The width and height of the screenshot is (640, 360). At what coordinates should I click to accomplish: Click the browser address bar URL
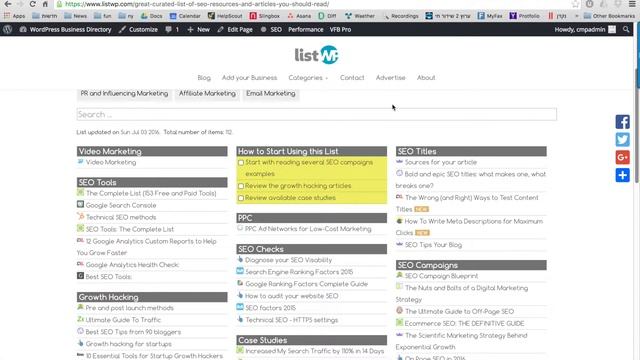click(197, 4)
